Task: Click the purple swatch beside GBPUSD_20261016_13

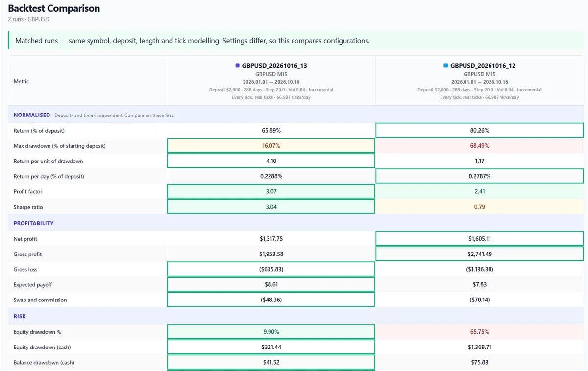Action: pyautogui.click(x=238, y=65)
